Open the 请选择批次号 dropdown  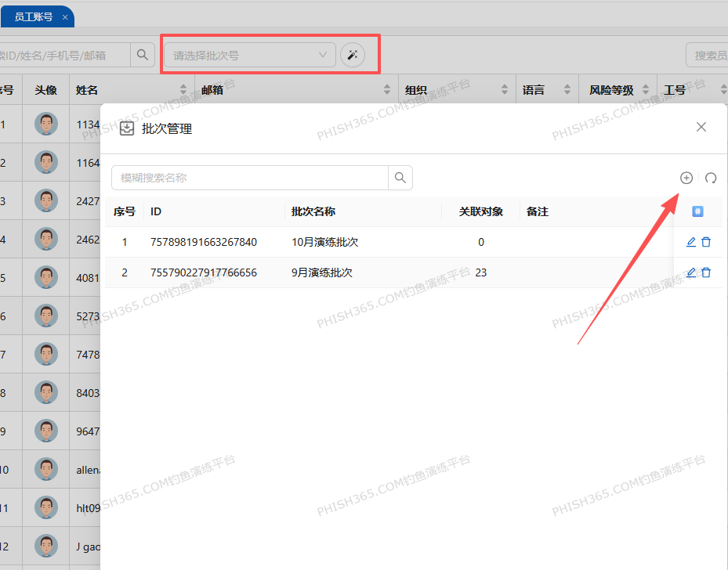coord(249,55)
